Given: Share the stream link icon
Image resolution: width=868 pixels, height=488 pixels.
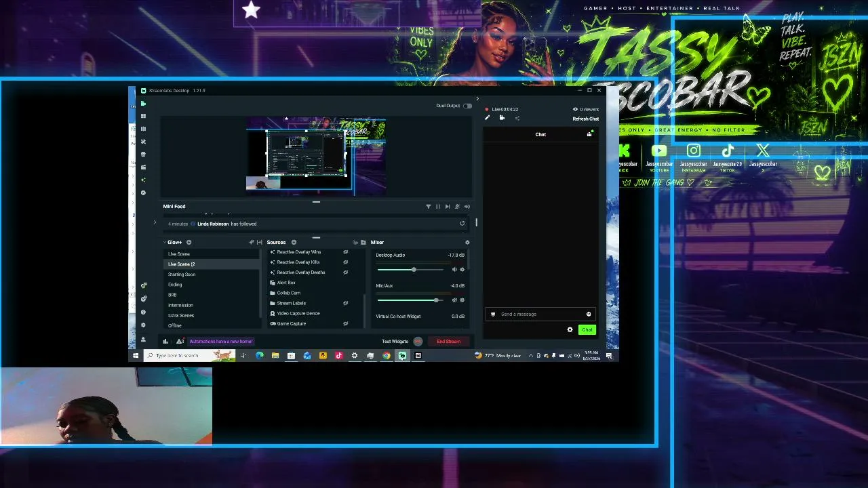Looking at the screenshot, I should (517, 118).
